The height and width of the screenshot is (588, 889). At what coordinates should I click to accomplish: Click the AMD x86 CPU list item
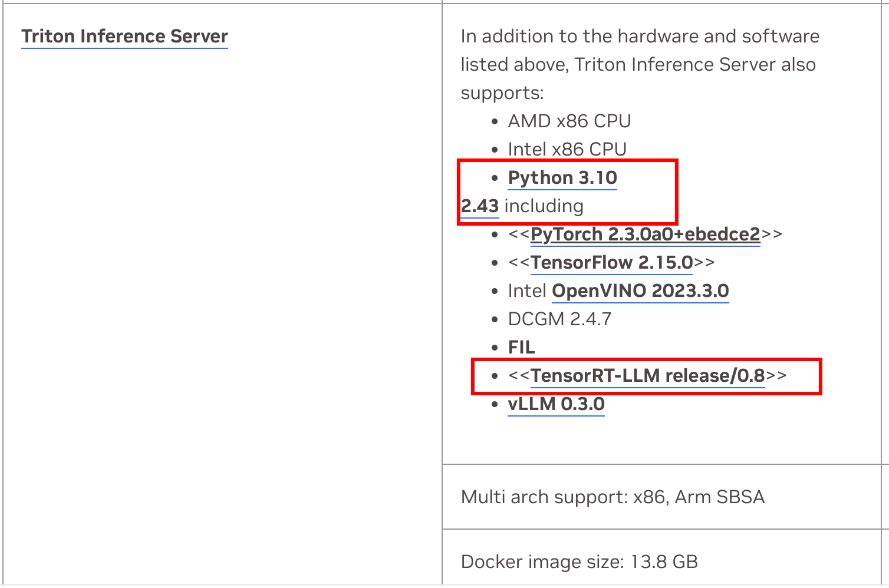point(569,121)
